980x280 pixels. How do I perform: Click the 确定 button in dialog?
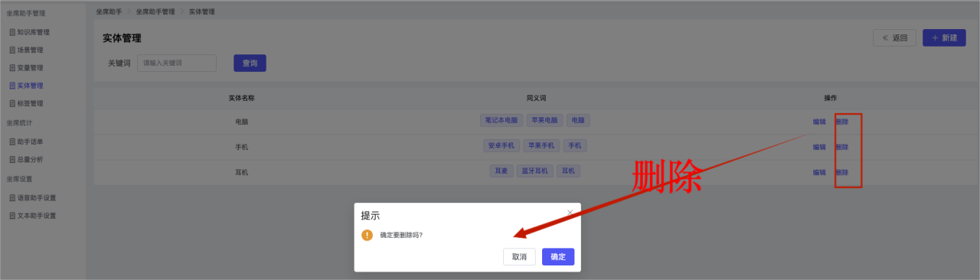558,257
